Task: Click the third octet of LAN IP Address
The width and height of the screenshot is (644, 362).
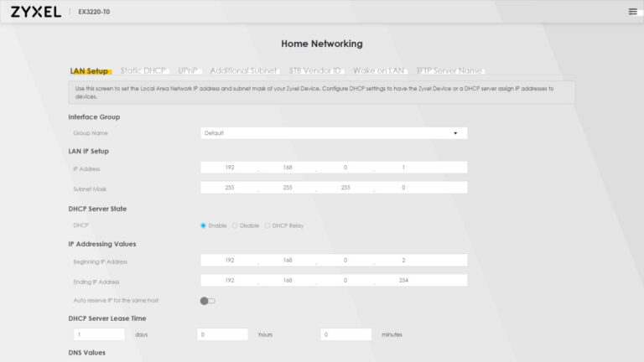Action: coord(345,168)
